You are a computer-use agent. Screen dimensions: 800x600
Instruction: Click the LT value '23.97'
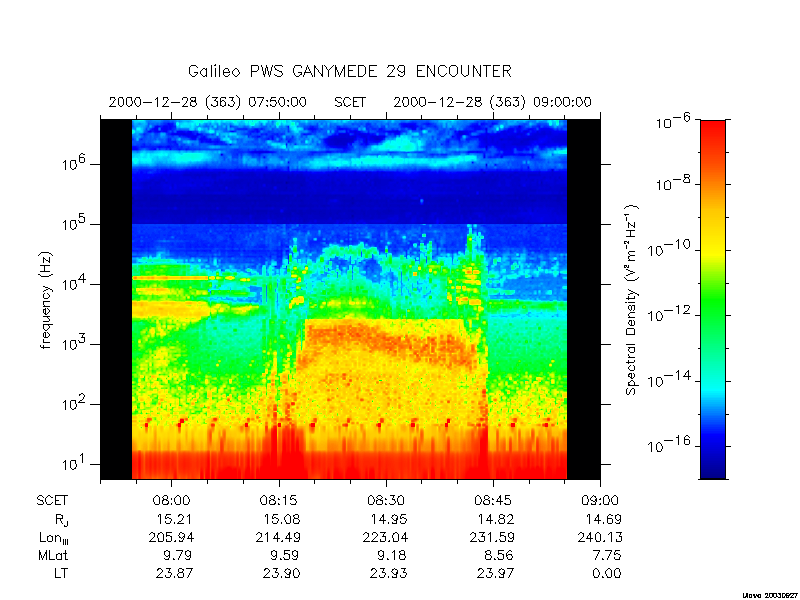coord(496,573)
